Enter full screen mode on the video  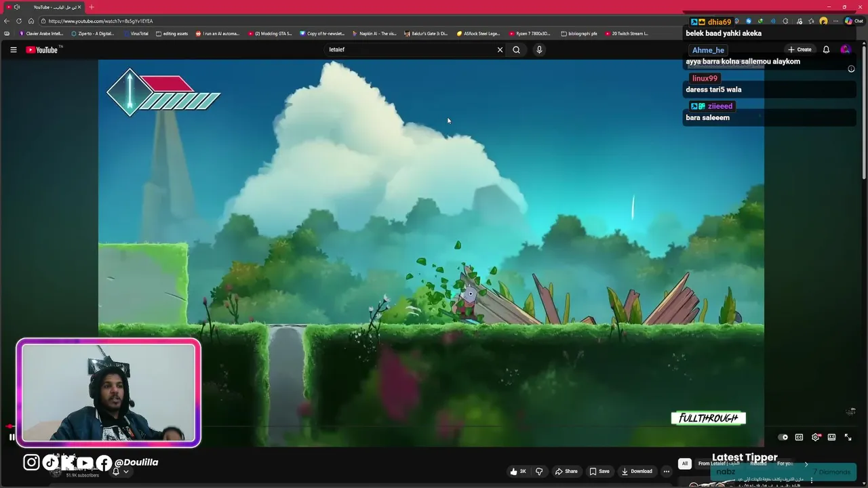(x=848, y=437)
